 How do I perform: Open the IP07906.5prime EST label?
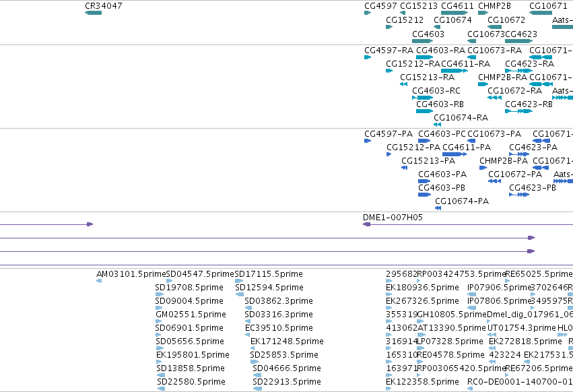499,288
